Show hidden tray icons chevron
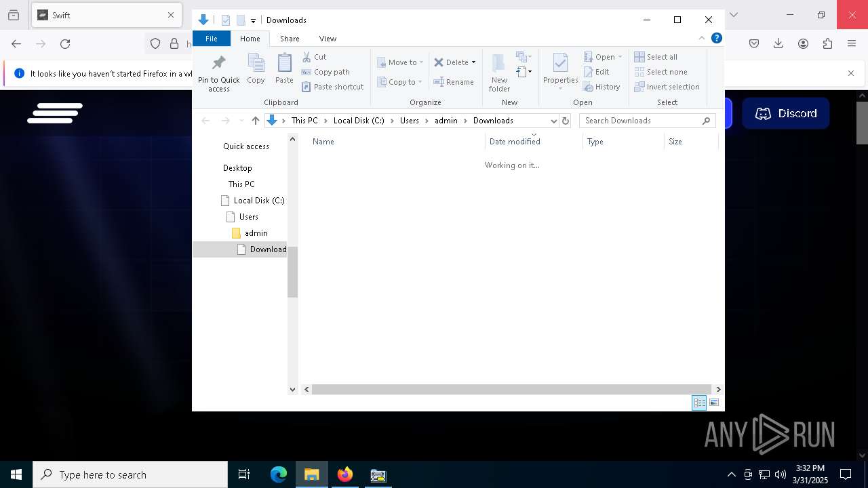This screenshot has height=488, width=868. coord(731,474)
